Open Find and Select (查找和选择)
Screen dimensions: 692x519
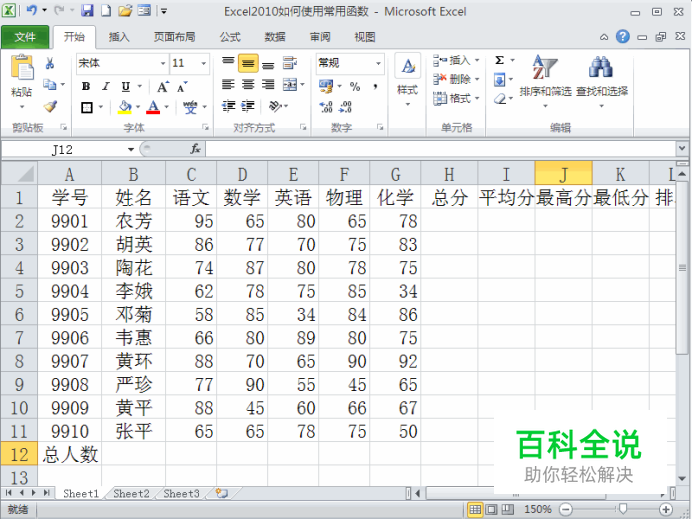click(x=602, y=81)
